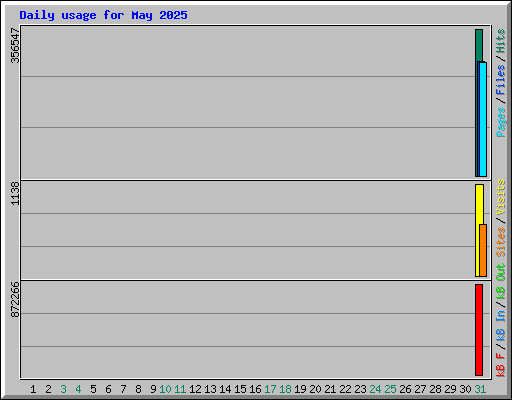Select the 1138 visits axis value

coord(15,193)
